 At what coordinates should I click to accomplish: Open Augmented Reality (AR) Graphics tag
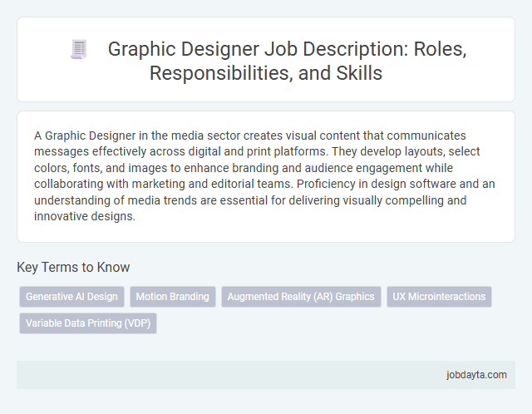[x=301, y=297]
